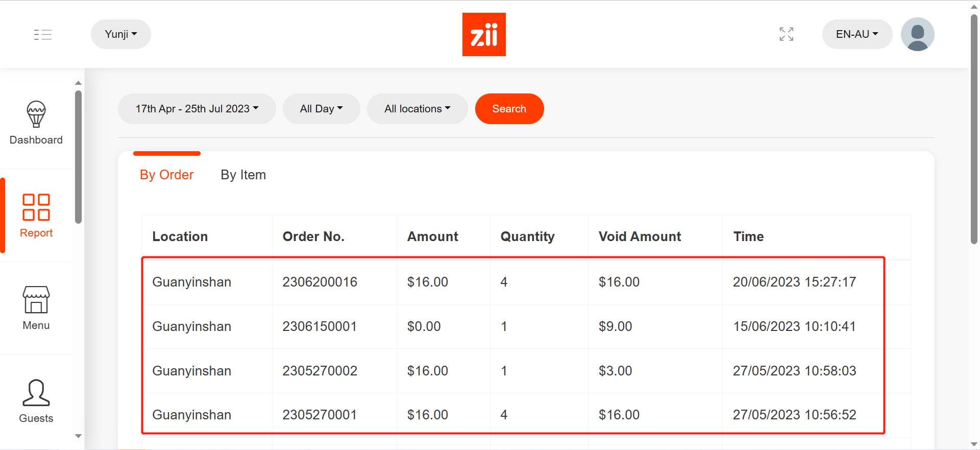This screenshot has width=980, height=450.
Task: Switch language via the EN-AU selector
Action: pos(856,34)
